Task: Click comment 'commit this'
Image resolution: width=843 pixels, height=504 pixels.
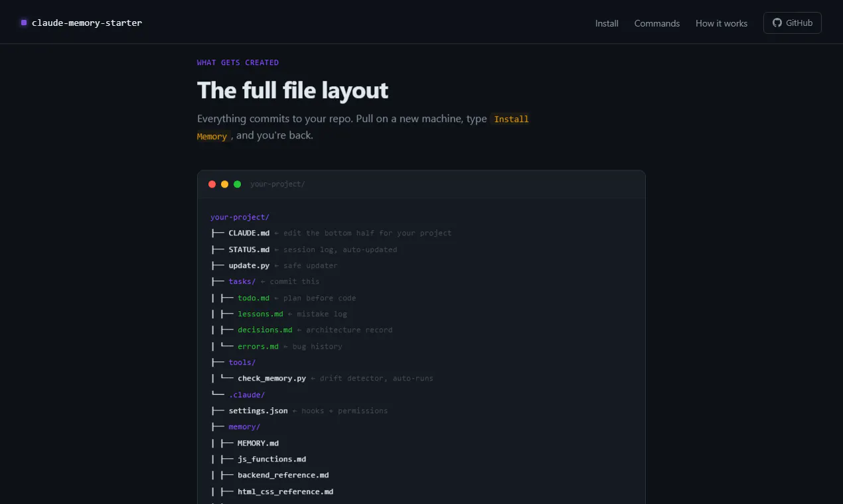Action: [295, 281]
